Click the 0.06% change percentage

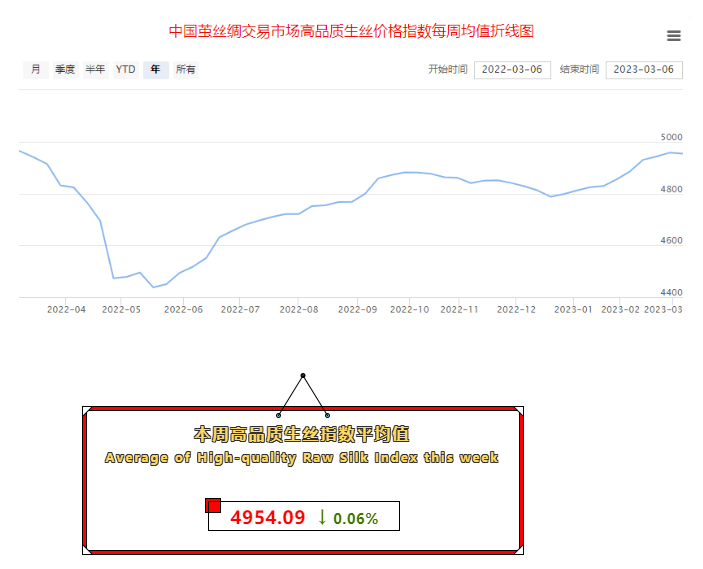pos(356,519)
